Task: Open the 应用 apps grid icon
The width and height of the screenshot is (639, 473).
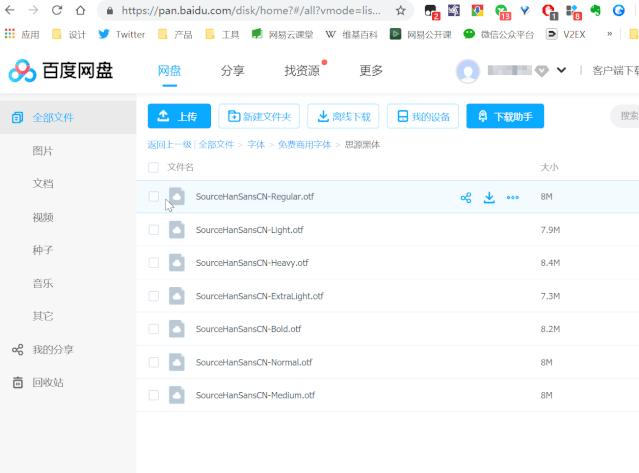Action: [x=10, y=34]
